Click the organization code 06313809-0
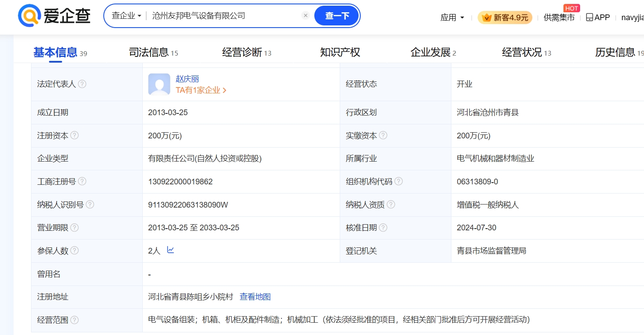This screenshot has height=335, width=644. pos(477,182)
